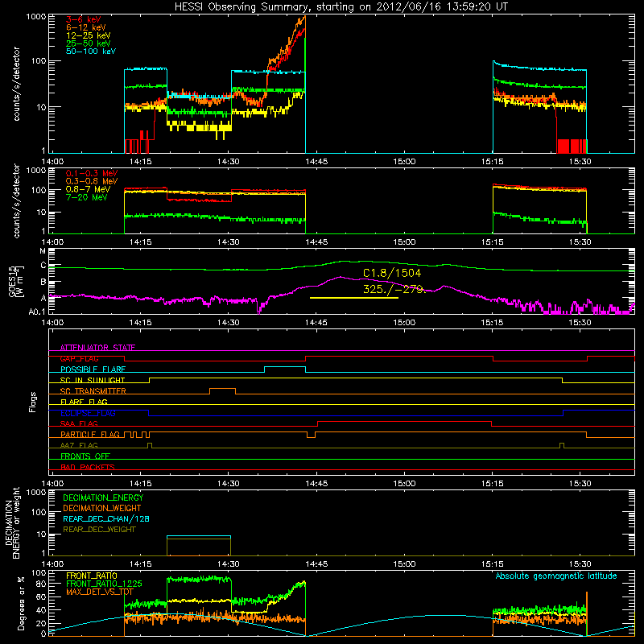Select the SC_IN_SUNLIGHT flag label
This screenshot has height=644, width=644.
(x=93, y=381)
